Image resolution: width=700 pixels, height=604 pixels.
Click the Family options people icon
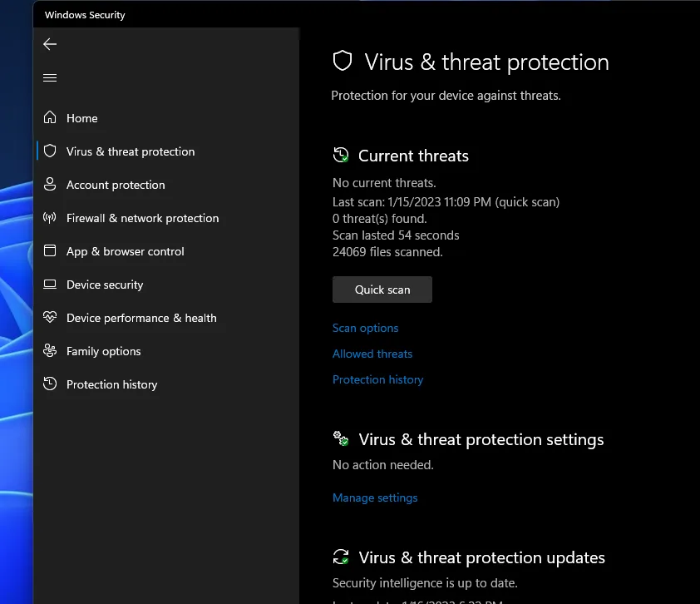(50, 351)
